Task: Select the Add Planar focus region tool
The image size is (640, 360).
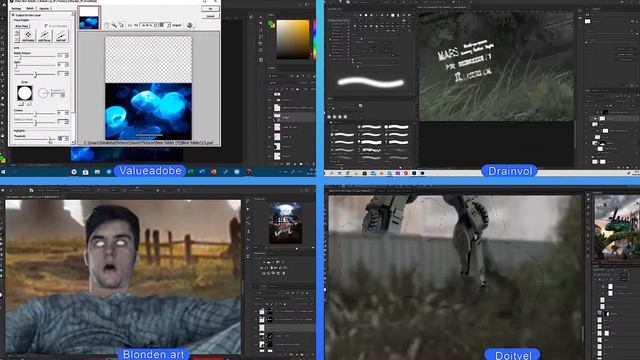Action: [x=44, y=36]
